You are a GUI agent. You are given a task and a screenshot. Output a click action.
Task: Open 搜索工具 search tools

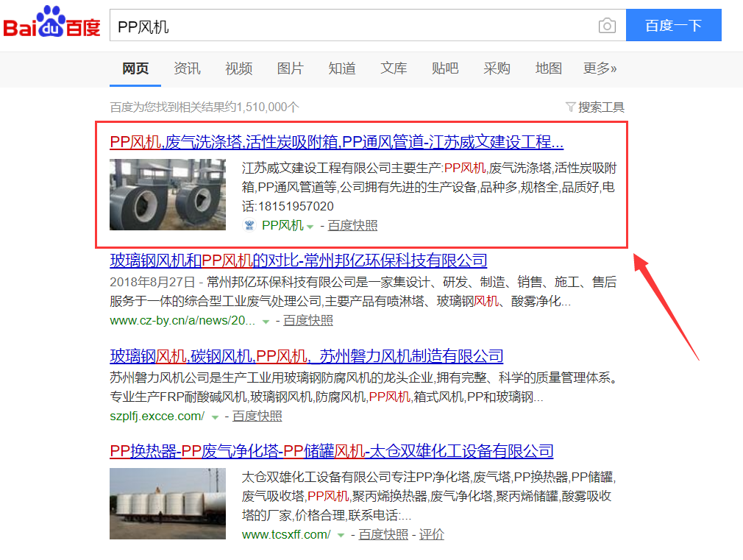coord(601,107)
